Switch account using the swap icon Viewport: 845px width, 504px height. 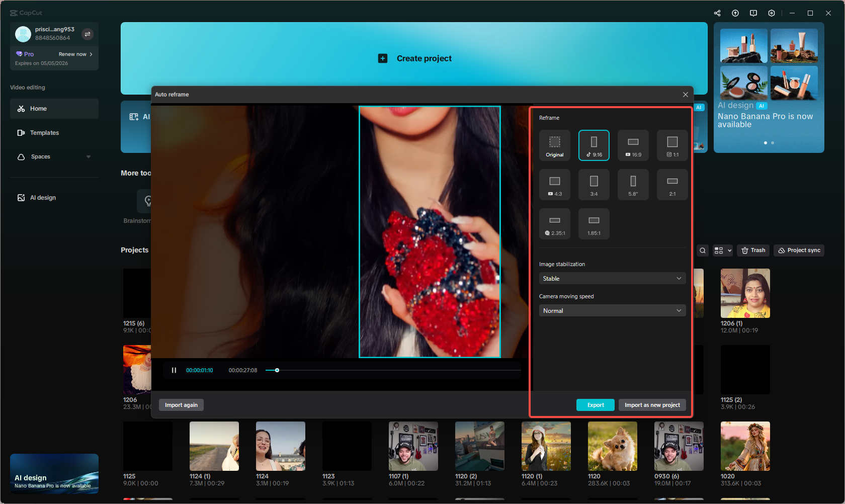click(x=88, y=34)
